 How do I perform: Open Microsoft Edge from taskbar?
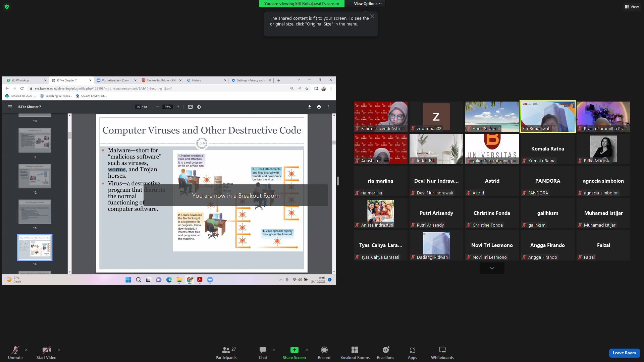pyautogui.click(x=169, y=280)
